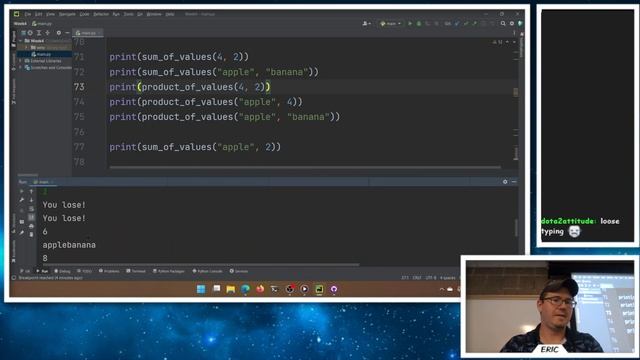This screenshot has width=640, height=360.
Task: Open the Window menu
Action: [154, 14]
